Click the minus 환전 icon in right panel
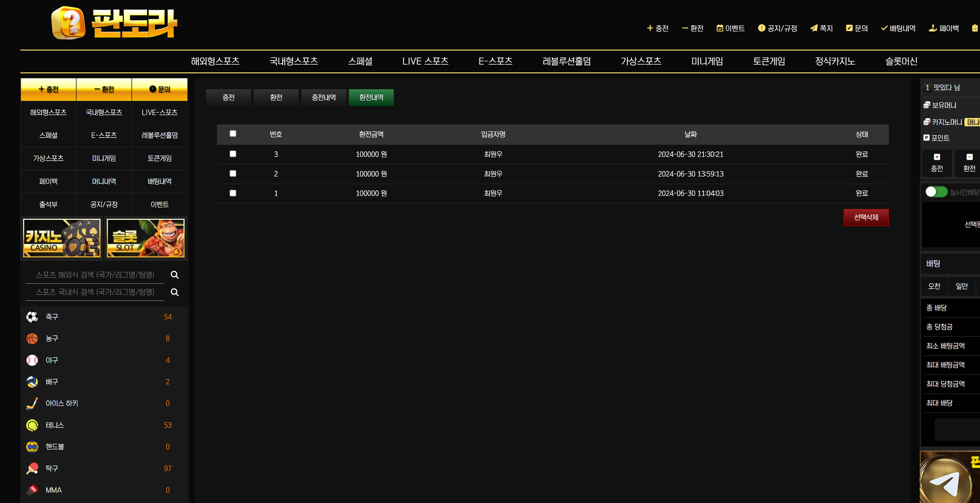The height and width of the screenshot is (503, 980). coord(969,157)
